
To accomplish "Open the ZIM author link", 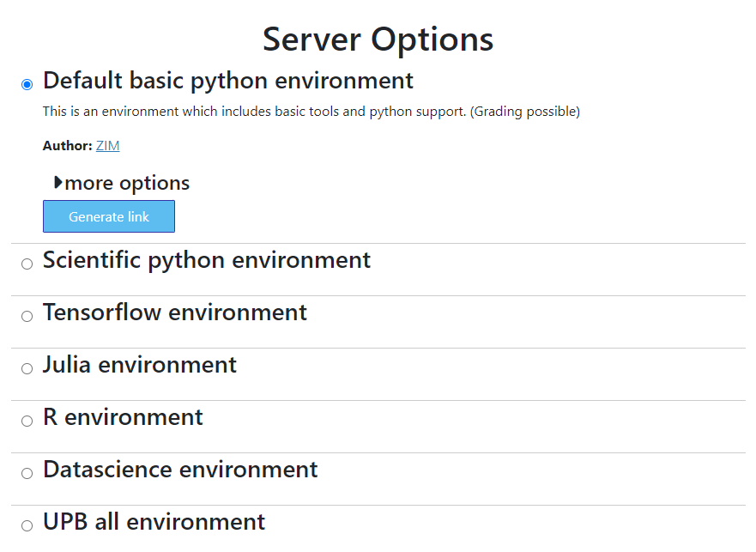I will [107, 146].
